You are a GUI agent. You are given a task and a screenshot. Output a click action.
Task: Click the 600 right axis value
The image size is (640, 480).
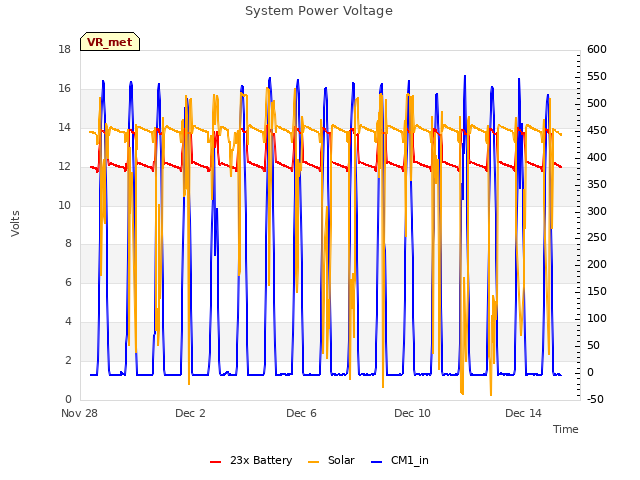pos(597,49)
